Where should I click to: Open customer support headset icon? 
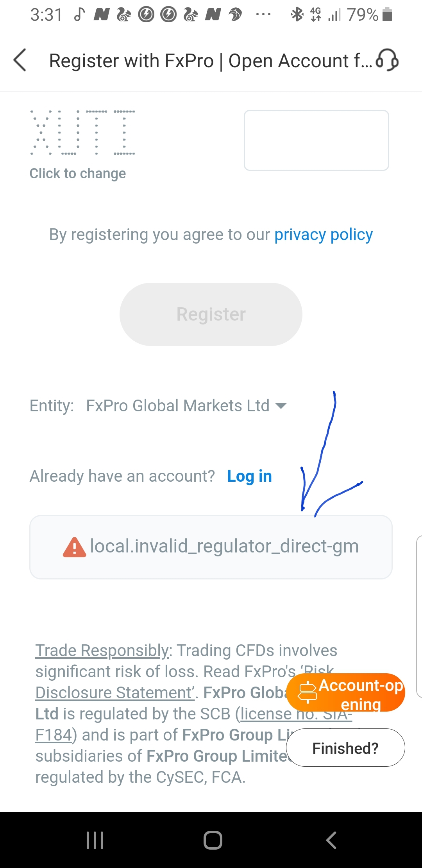[x=387, y=60]
